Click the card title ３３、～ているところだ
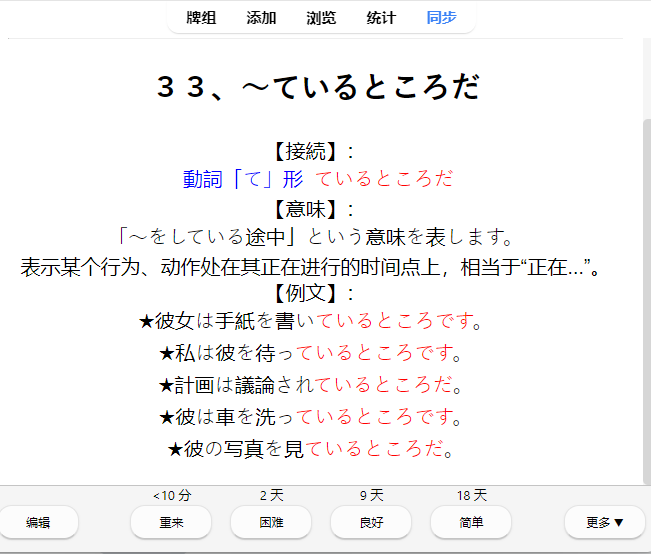Image resolution: width=651 pixels, height=554 pixels. tap(318, 87)
